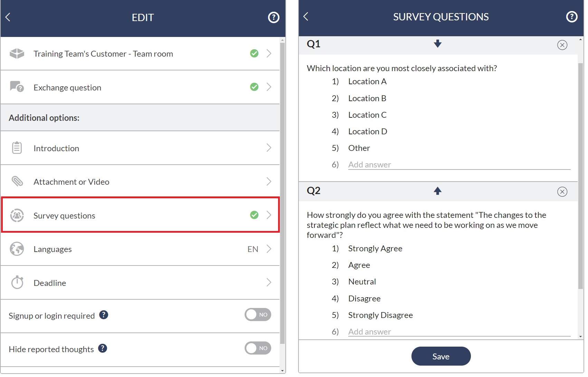The image size is (588, 377).
Task: Toggle the Signup or login required switch
Action: [258, 315]
